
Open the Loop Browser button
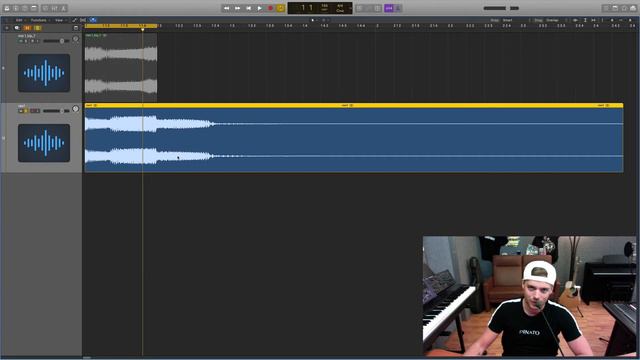coord(624,8)
